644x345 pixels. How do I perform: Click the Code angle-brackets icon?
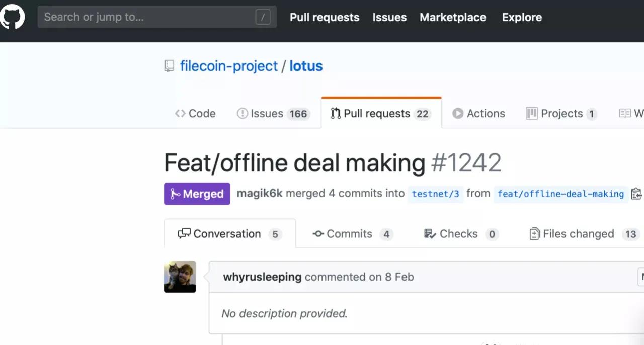tap(180, 113)
